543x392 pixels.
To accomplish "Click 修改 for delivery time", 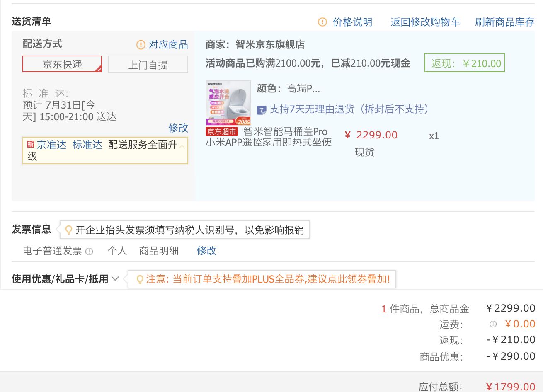I will (178, 128).
